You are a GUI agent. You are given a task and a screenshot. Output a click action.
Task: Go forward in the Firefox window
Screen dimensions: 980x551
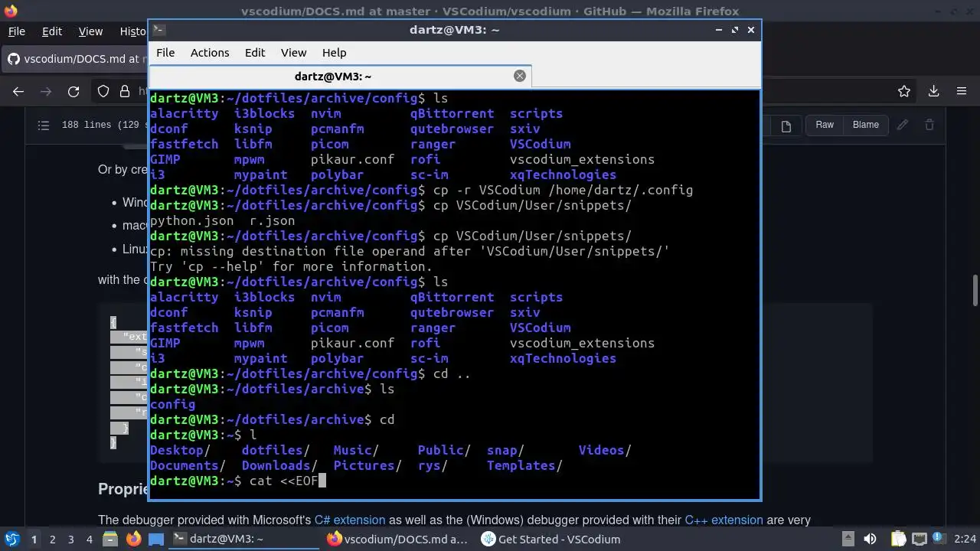coord(46,91)
